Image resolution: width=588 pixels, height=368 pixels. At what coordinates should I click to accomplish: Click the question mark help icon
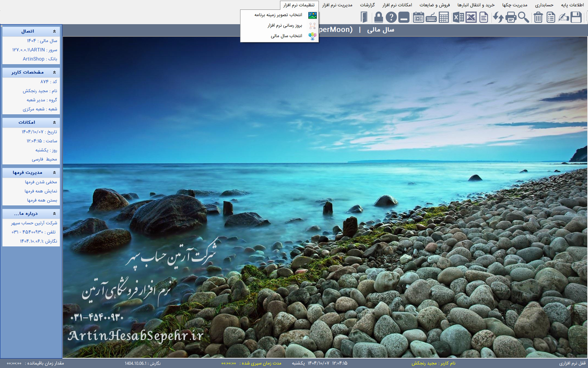391,17
